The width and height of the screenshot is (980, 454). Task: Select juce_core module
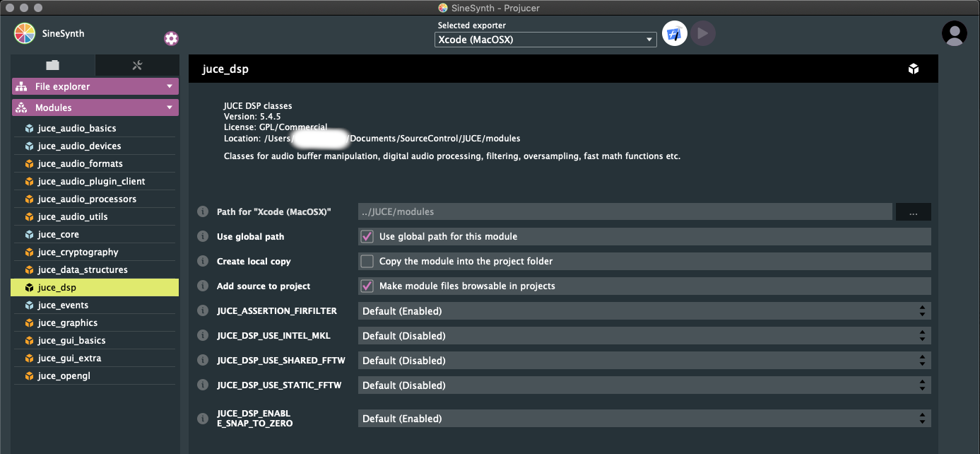(x=95, y=234)
